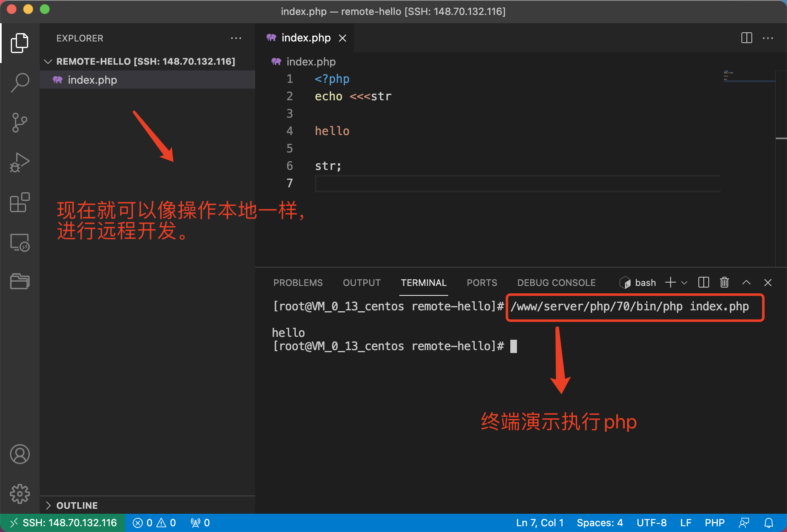Open the Accounts menu
Screen dimensions: 787x532
point(19,454)
